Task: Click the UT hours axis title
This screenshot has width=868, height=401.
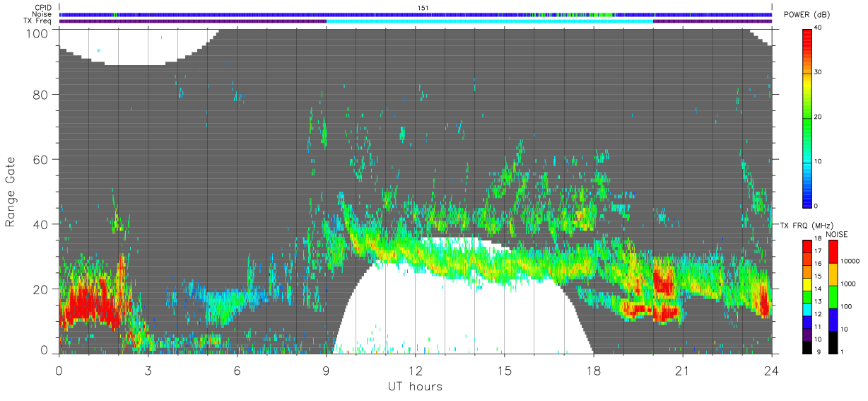Action: [415, 386]
